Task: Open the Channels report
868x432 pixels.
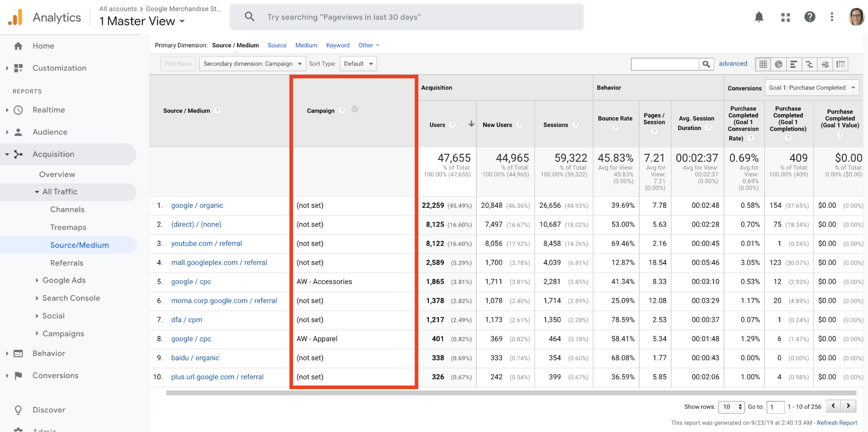Action: click(67, 209)
